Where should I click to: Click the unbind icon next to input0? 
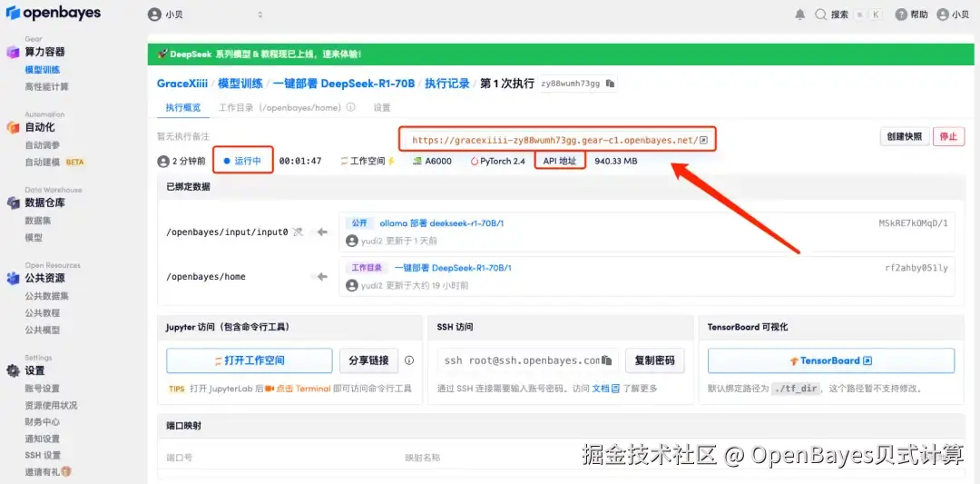click(x=299, y=232)
